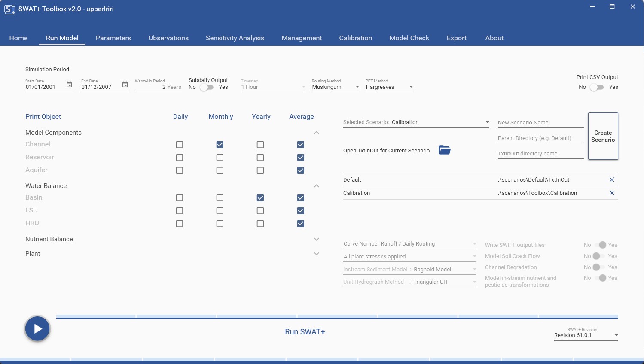Click the run progress bar

[337, 317]
